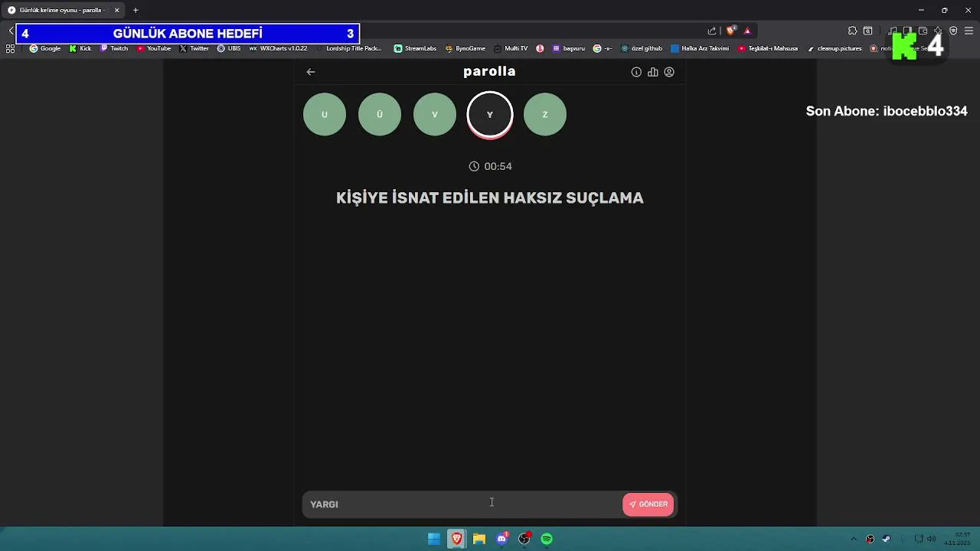This screenshot has width=980, height=551.
Task: Open the browser hamburger menu
Action: pos(969,31)
